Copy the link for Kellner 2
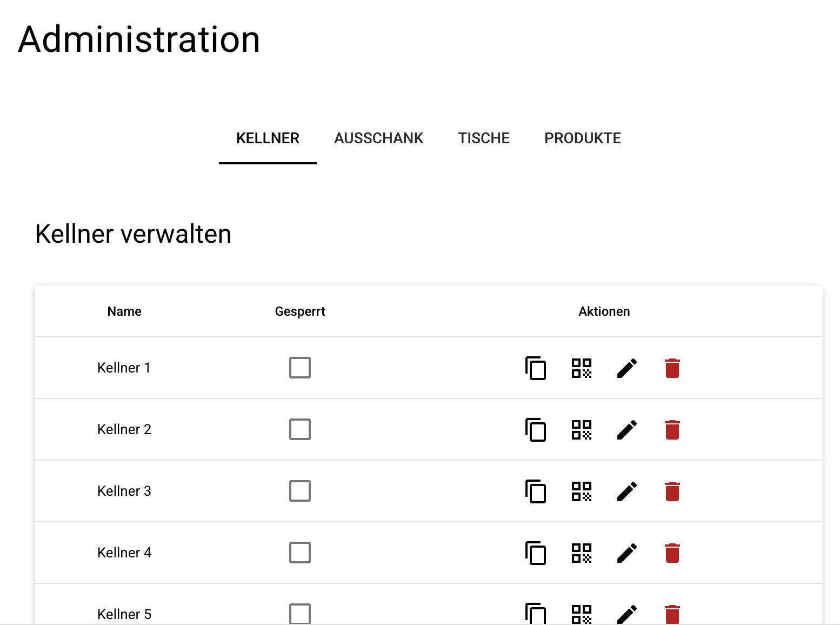This screenshot has width=840, height=625. pyautogui.click(x=536, y=430)
